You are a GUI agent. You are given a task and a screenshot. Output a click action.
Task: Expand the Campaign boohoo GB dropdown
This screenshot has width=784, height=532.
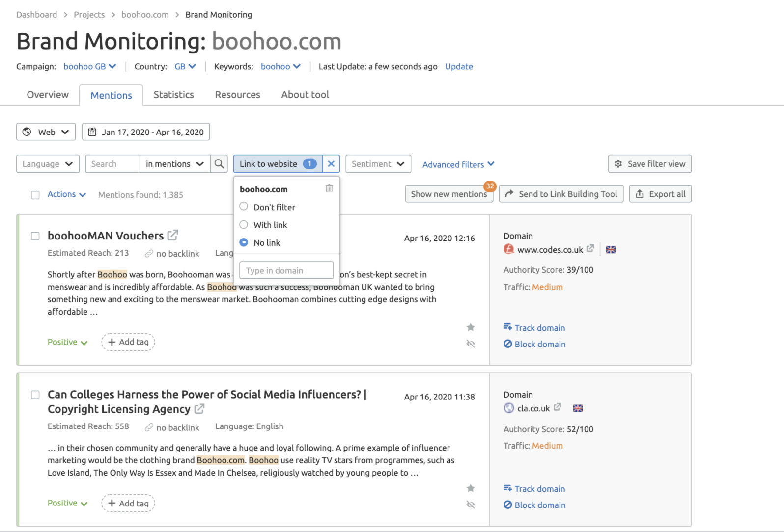click(x=90, y=66)
